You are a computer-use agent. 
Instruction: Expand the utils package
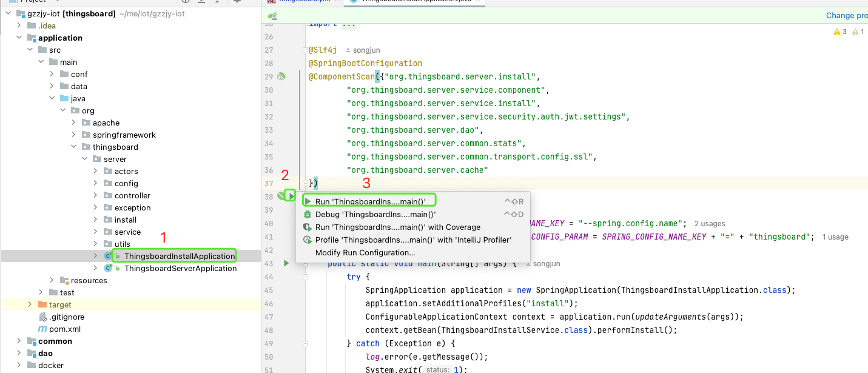click(96, 244)
